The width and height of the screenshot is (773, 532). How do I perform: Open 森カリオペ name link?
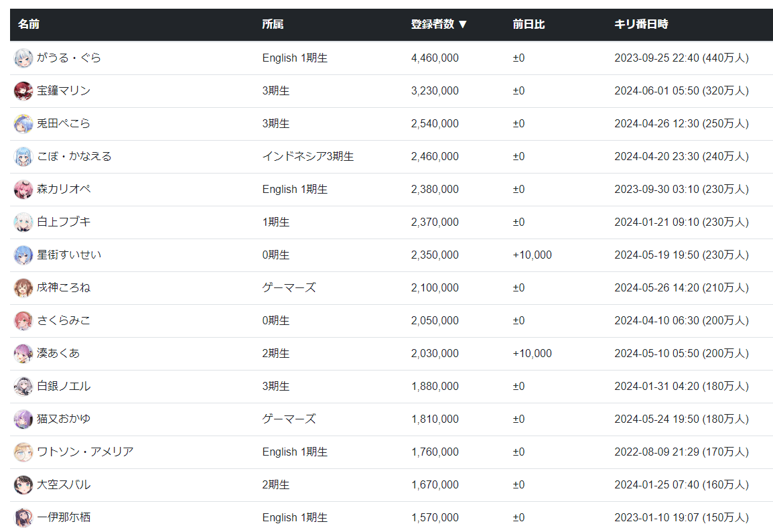64,189
